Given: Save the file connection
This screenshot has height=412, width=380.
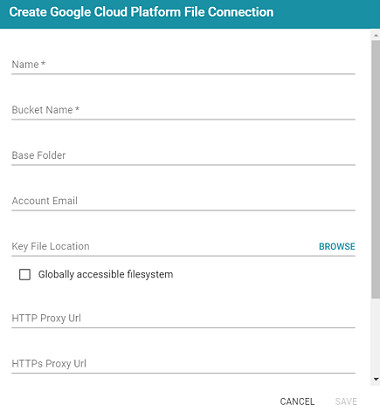Looking at the screenshot, I should pos(346,401).
